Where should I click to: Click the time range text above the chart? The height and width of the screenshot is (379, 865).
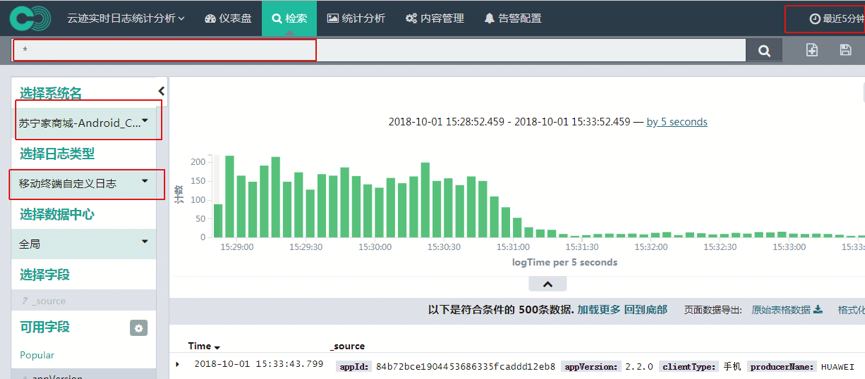[x=509, y=122]
